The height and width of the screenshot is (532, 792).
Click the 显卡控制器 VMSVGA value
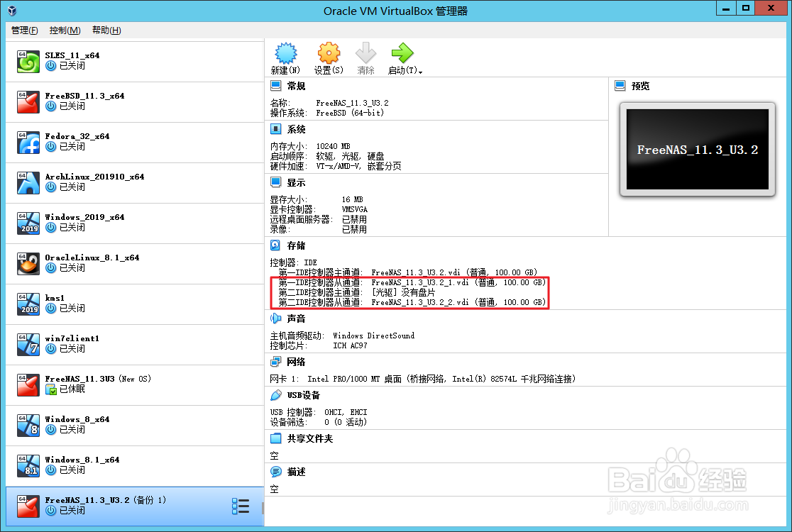tap(355, 209)
